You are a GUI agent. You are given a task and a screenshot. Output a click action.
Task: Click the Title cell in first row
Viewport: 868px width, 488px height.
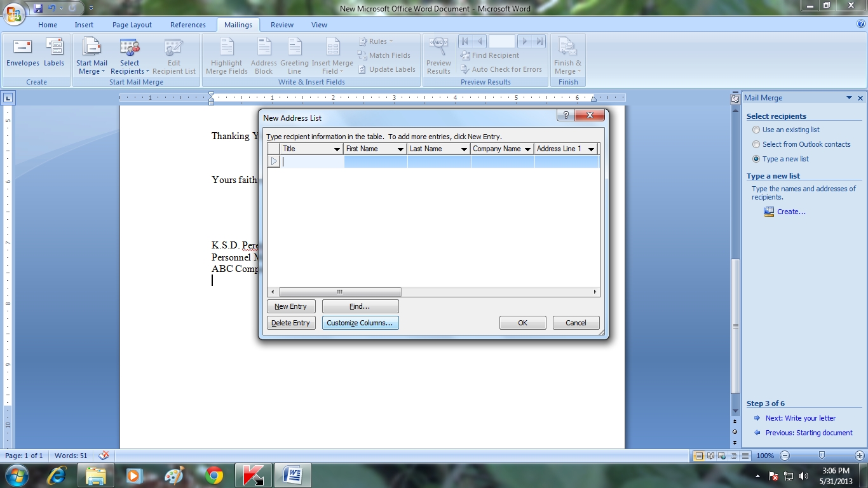click(x=312, y=161)
